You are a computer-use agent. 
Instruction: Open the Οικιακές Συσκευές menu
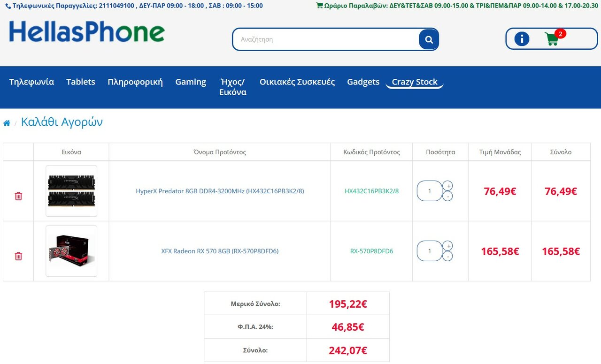click(x=297, y=82)
